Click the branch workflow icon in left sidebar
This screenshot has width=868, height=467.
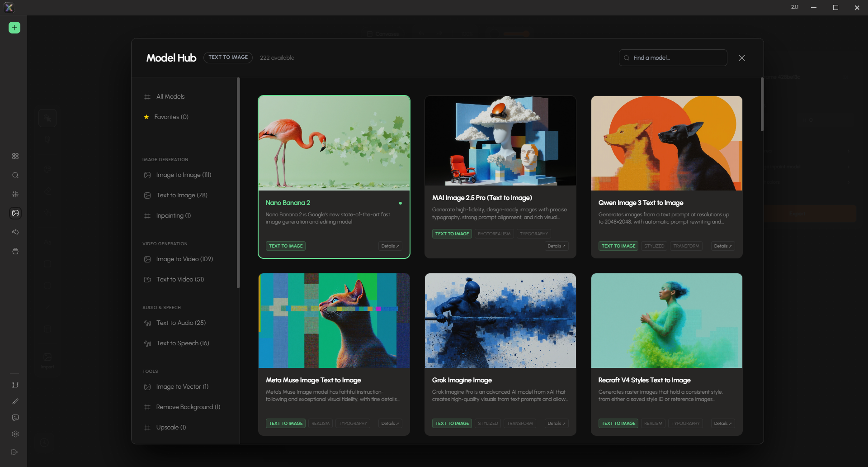[15, 385]
